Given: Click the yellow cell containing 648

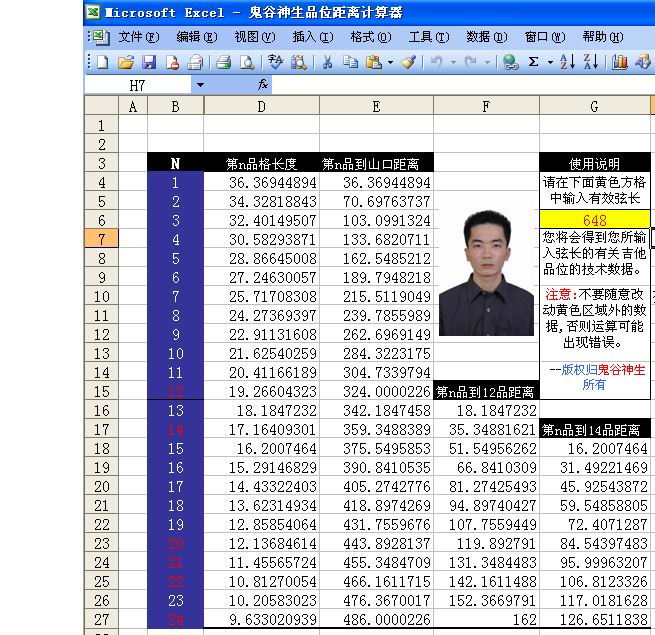Looking at the screenshot, I should pos(595,220).
